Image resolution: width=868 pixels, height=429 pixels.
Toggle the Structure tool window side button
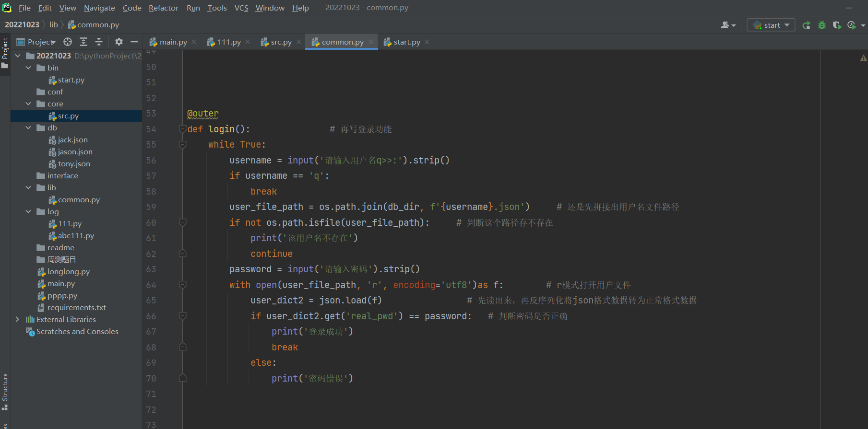[5, 392]
